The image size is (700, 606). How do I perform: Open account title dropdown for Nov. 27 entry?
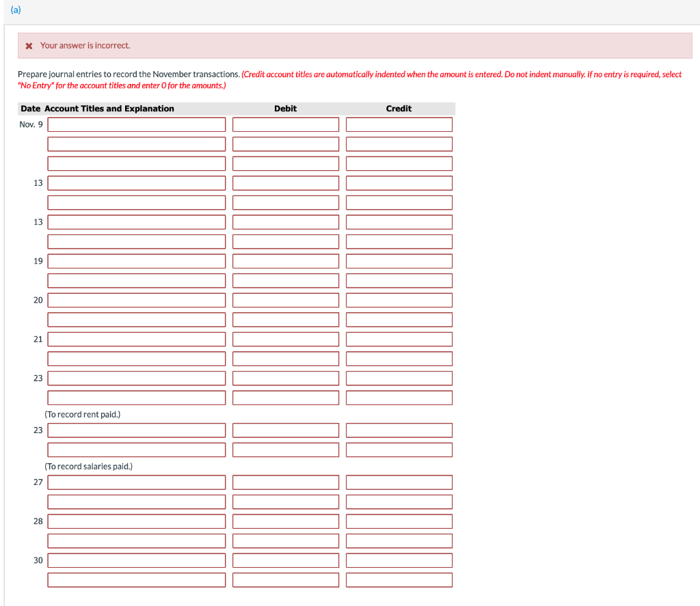pos(136,482)
